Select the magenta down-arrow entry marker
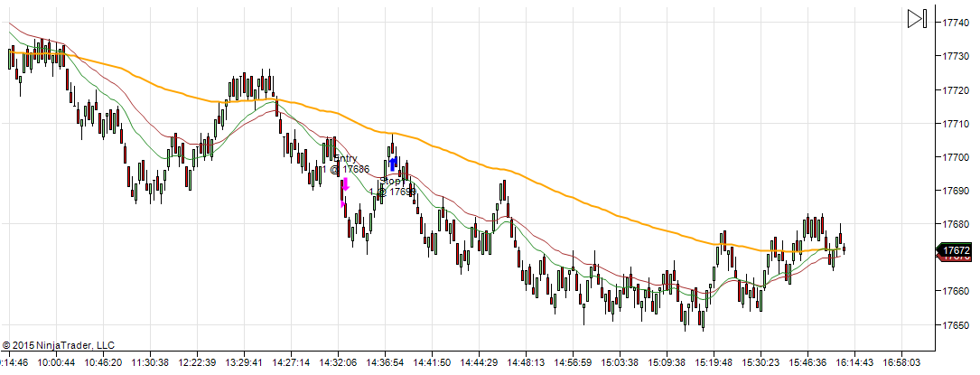The width and height of the screenshot is (980, 375). click(345, 184)
